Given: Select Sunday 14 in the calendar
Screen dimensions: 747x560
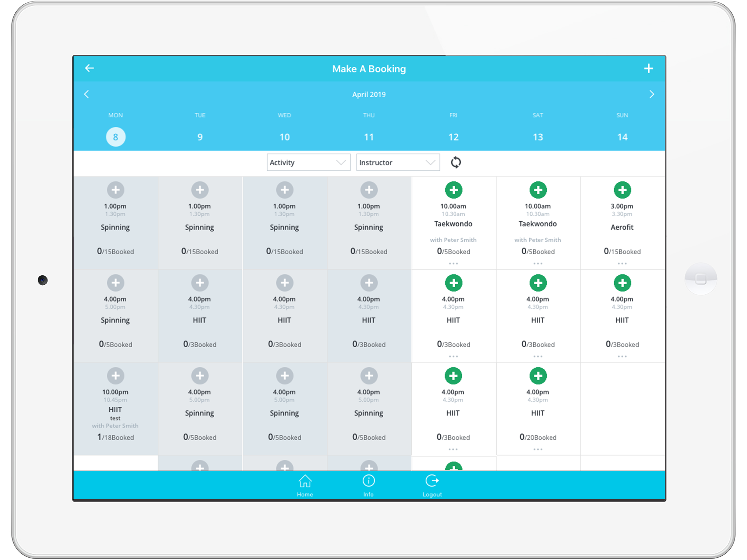Looking at the screenshot, I should point(622,137).
